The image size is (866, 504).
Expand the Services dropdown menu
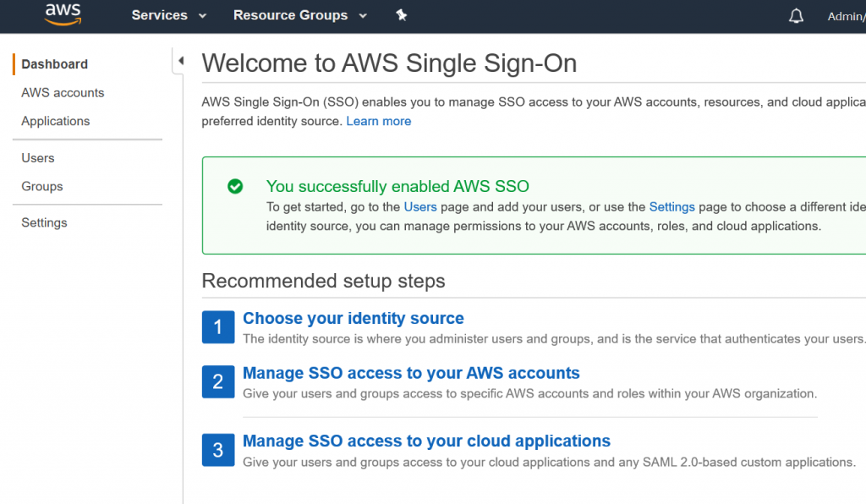point(169,15)
